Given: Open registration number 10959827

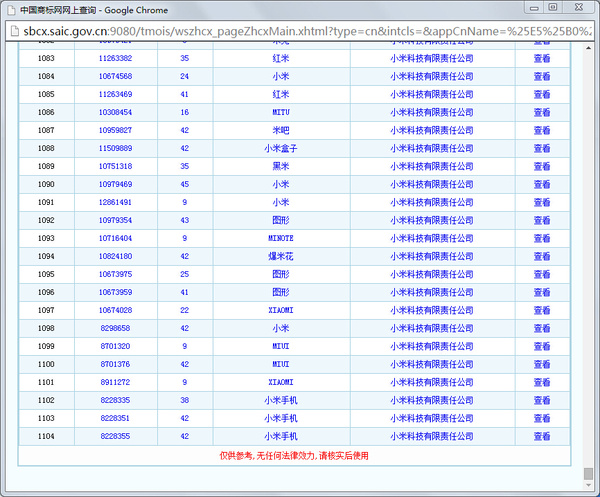Looking at the screenshot, I should [116, 130].
